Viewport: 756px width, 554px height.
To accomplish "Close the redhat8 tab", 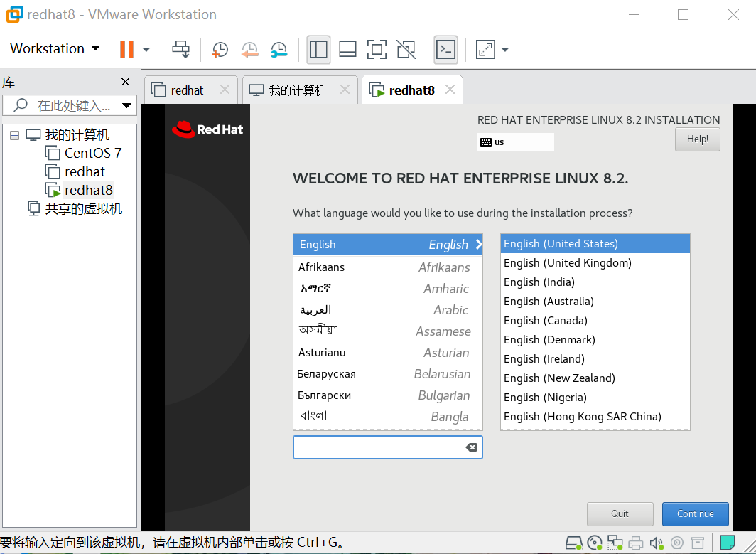I will click(x=450, y=90).
